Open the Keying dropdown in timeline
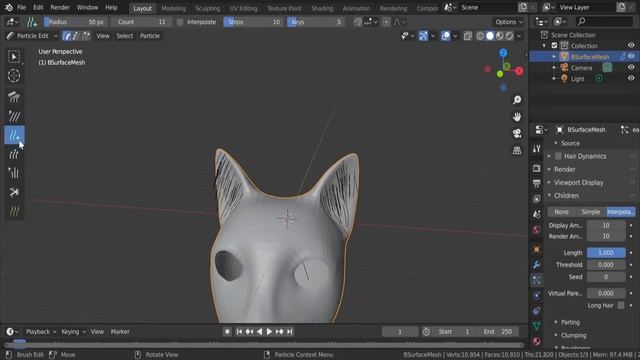This screenshot has height=360, width=640. pyautogui.click(x=73, y=332)
